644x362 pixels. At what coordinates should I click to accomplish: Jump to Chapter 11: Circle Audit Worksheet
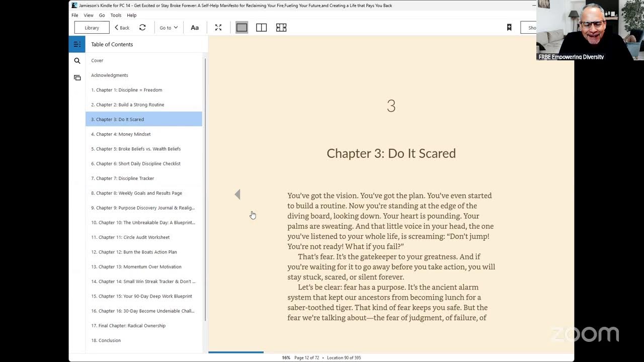click(143, 237)
